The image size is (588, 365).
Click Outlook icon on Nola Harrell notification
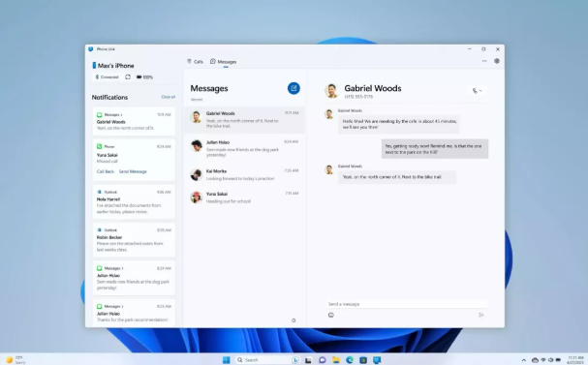tap(100, 192)
